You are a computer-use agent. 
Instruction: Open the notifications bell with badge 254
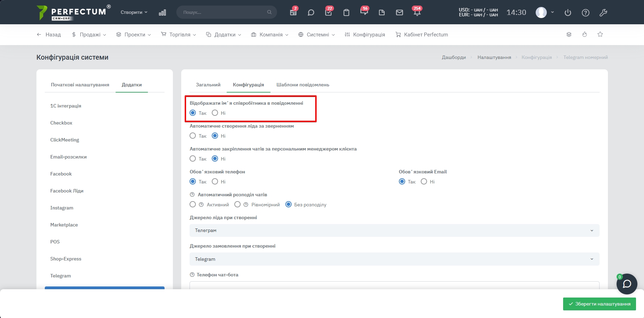click(417, 12)
